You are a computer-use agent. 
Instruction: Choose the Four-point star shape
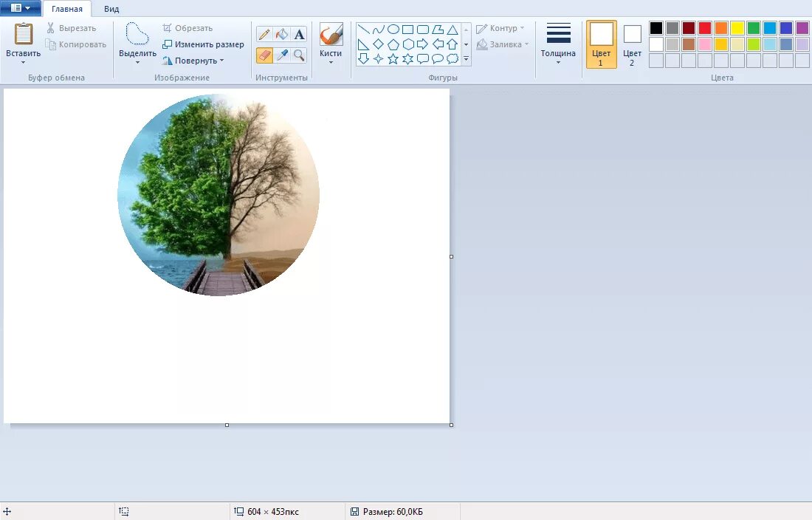(379, 59)
